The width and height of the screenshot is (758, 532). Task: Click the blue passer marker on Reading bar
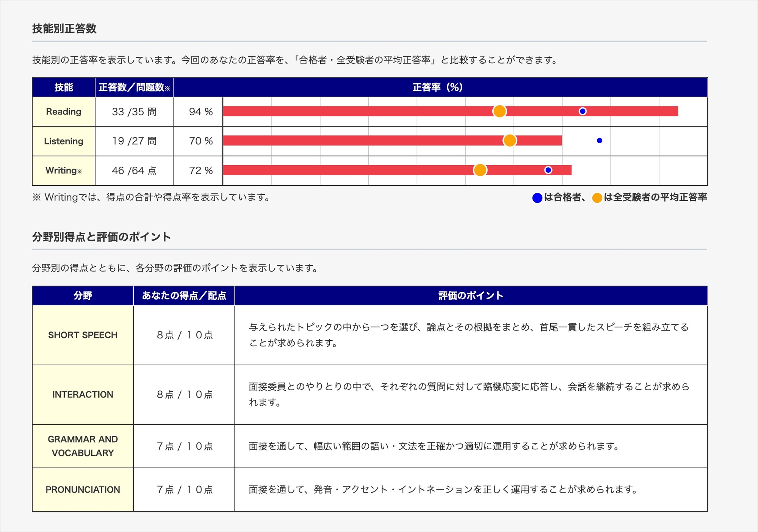point(583,111)
